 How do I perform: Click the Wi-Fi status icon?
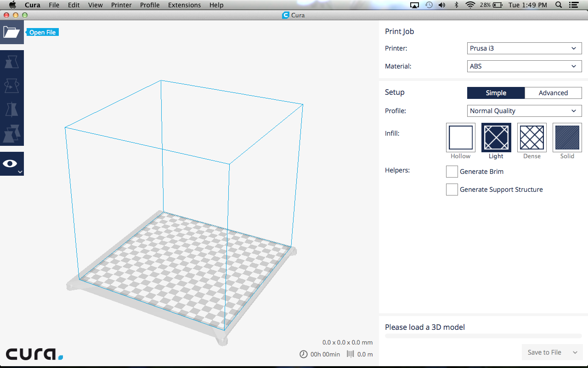(x=470, y=5)
